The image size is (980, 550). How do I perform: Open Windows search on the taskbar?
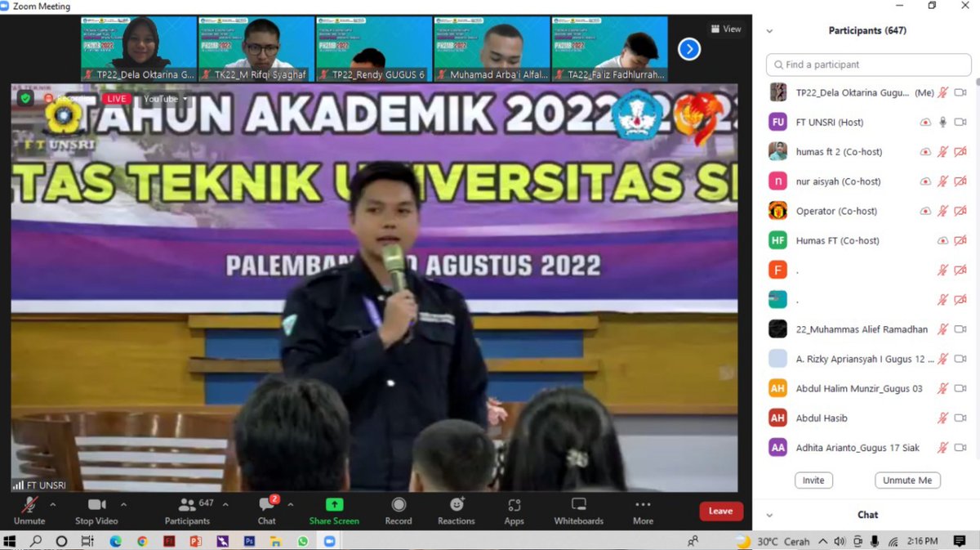[36, 541]
